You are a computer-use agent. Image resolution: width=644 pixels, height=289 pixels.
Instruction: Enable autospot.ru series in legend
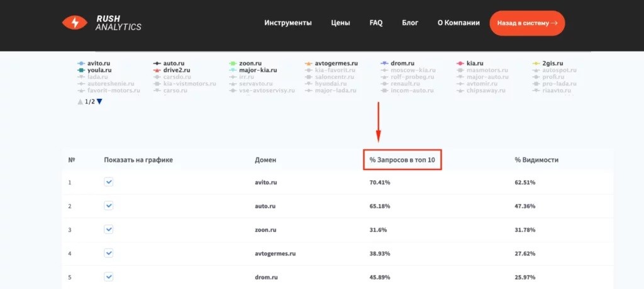[555, 71]
